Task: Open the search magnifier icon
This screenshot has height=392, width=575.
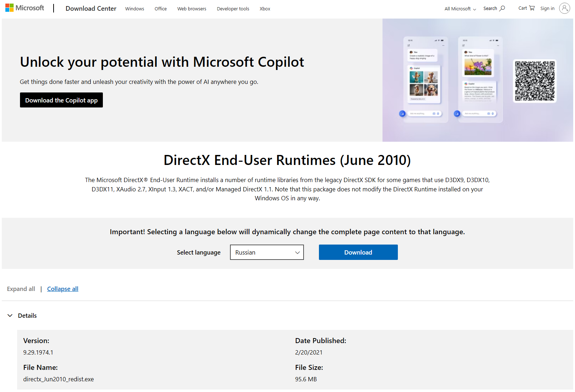Action: (502, 8)
